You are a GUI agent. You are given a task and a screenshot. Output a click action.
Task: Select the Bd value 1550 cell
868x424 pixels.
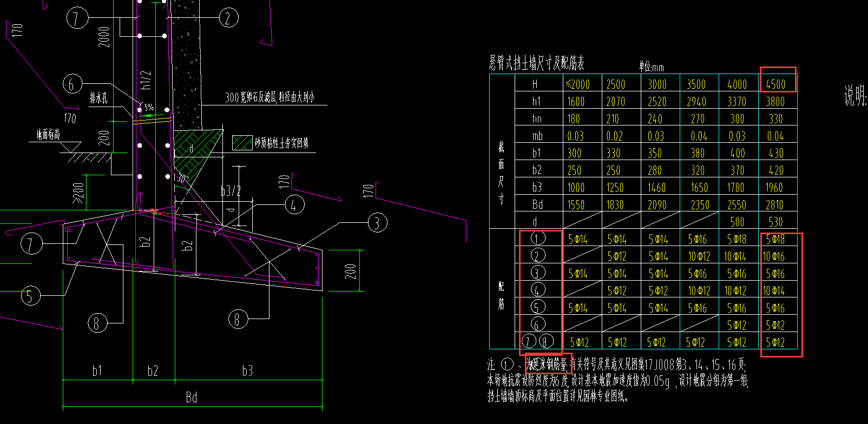pyautogui.click(x=576, y=205)
